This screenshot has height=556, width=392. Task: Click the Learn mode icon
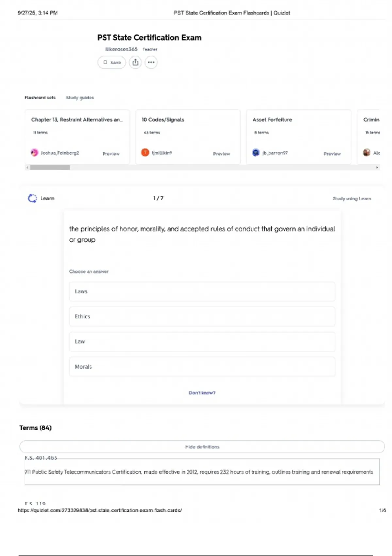[32, 198]
